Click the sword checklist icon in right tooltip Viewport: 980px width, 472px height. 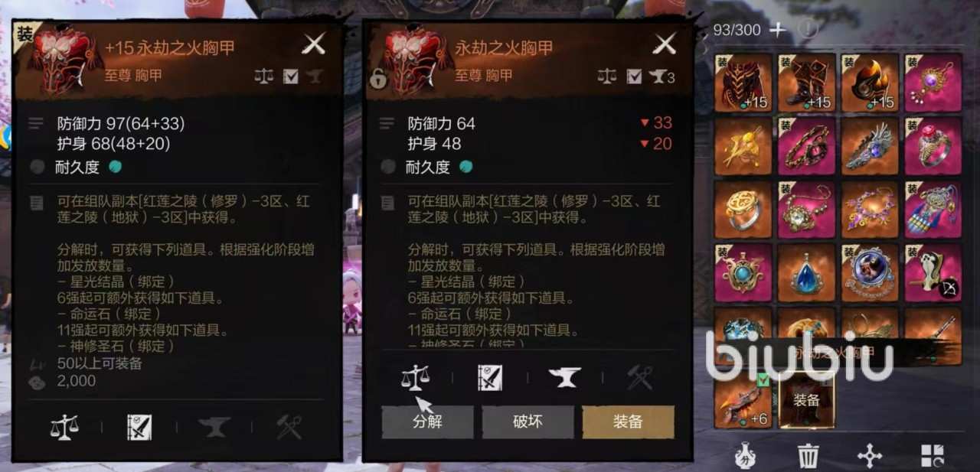click(x=490, y=377)
